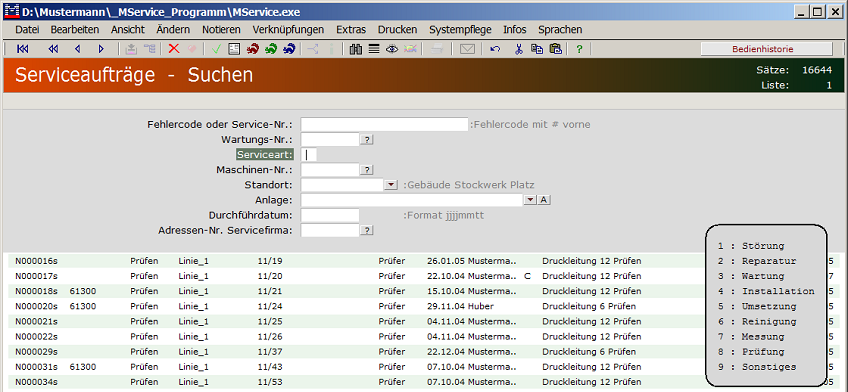This screenshot has width=848, height=392.
Task: Click the Serviceart input field
Action: 309,155
